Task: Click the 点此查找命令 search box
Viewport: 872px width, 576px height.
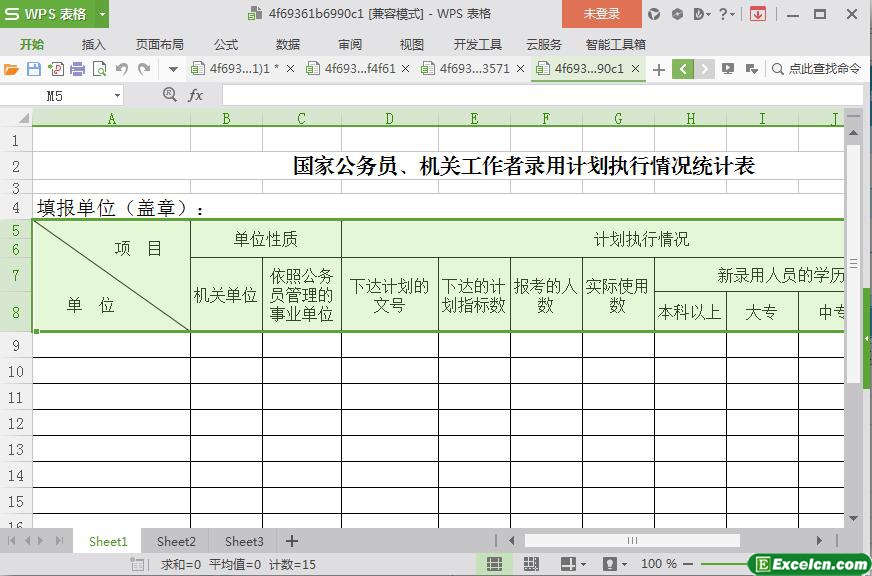Action: click(817, 69)
